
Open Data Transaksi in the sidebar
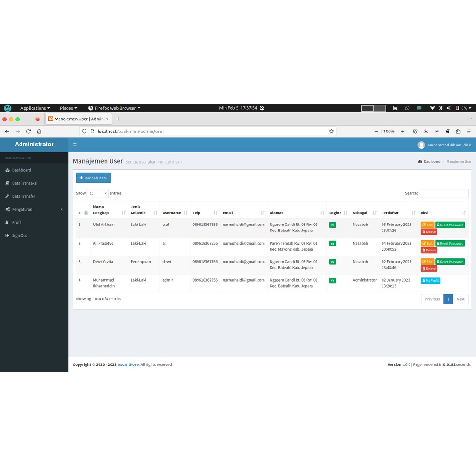25,183
